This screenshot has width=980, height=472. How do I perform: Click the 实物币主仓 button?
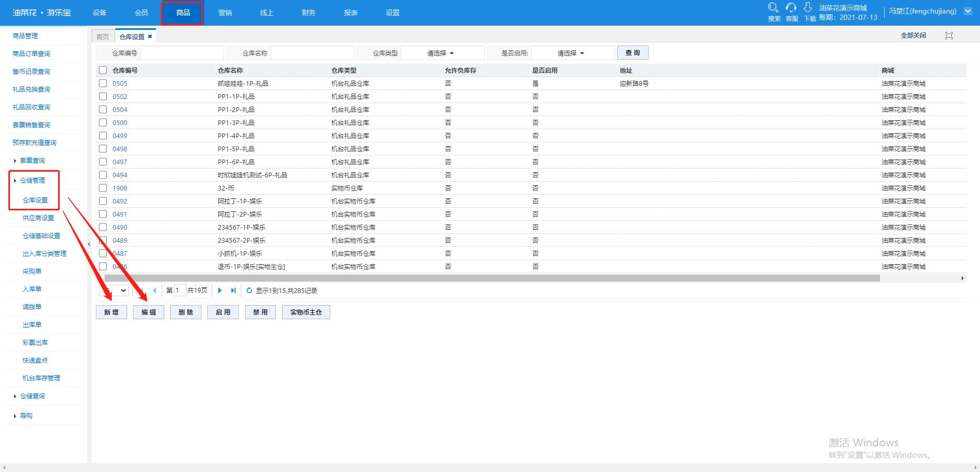(x=306, y=312)
